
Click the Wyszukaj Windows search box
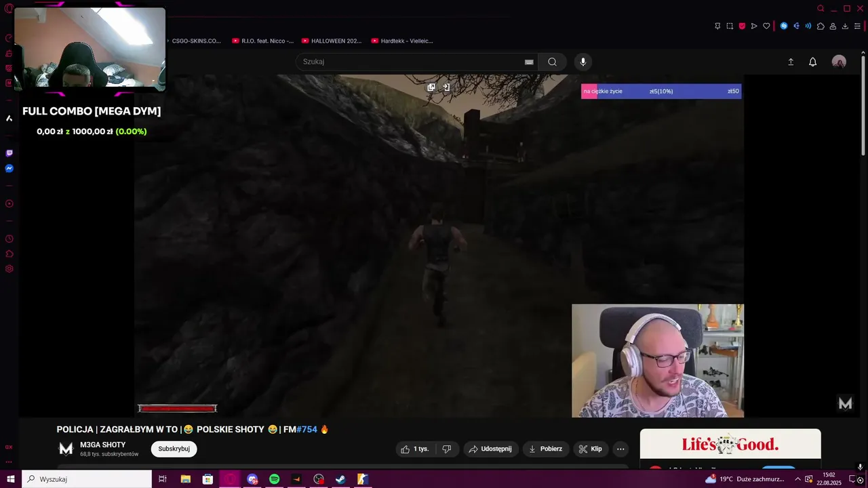[x=87, y=479]
